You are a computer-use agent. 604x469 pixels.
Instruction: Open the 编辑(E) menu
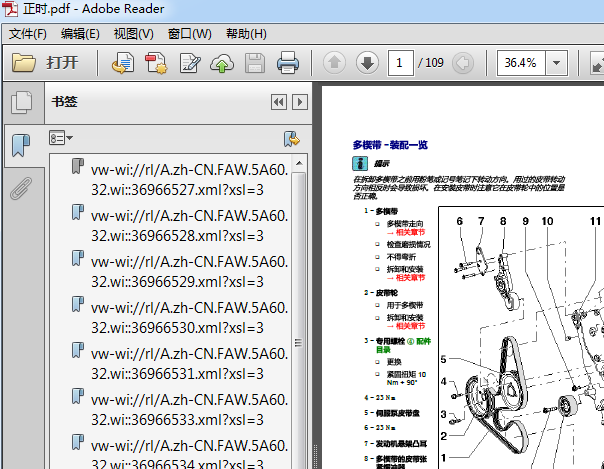click(80, 34)
